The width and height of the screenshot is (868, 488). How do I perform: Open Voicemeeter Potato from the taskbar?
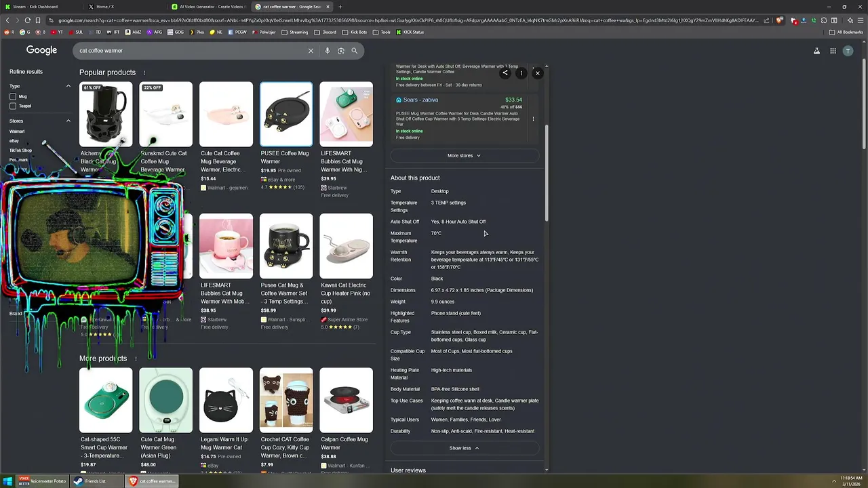coord(43,481)
